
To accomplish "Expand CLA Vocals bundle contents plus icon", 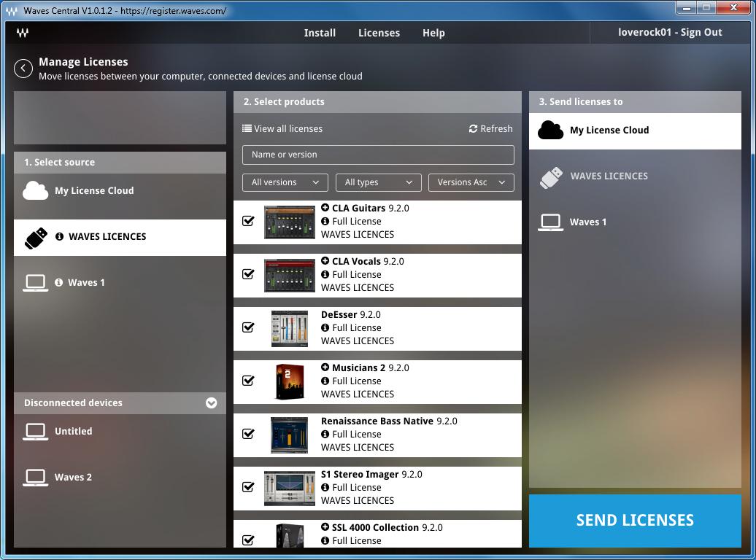I will 325,261.
